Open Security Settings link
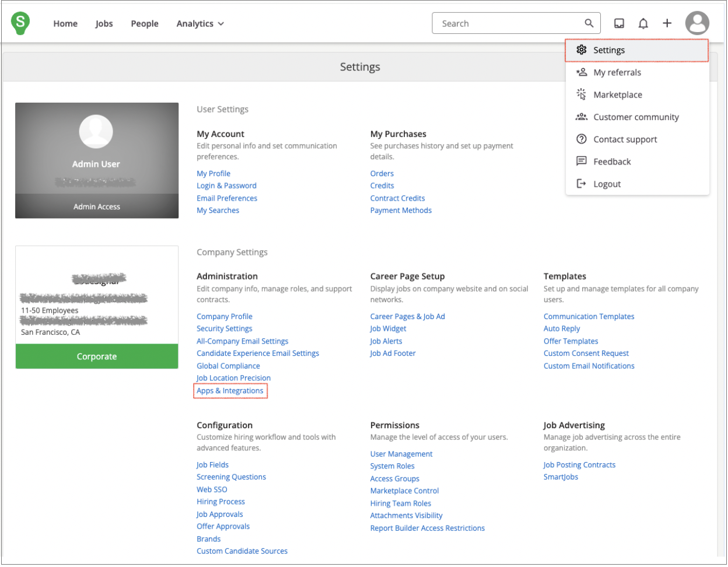The image size is (728, 567). point(225,329)
